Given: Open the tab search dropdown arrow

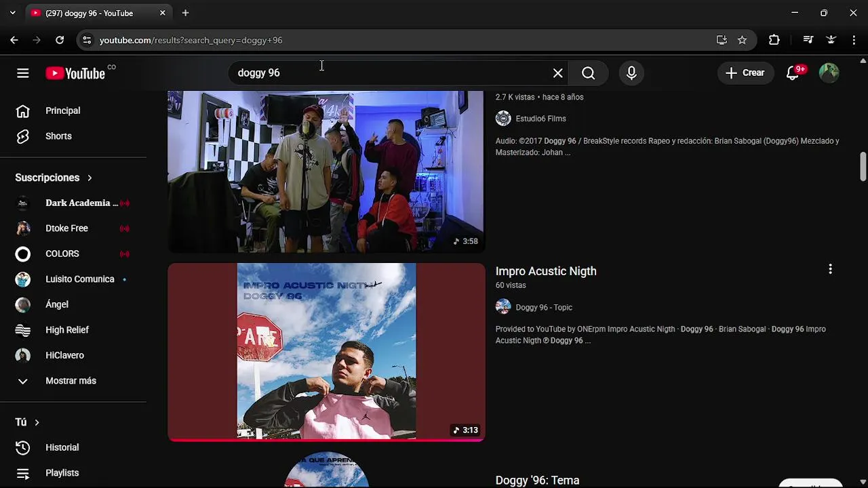Looking at the screenshot, I should tap(12, 13).
